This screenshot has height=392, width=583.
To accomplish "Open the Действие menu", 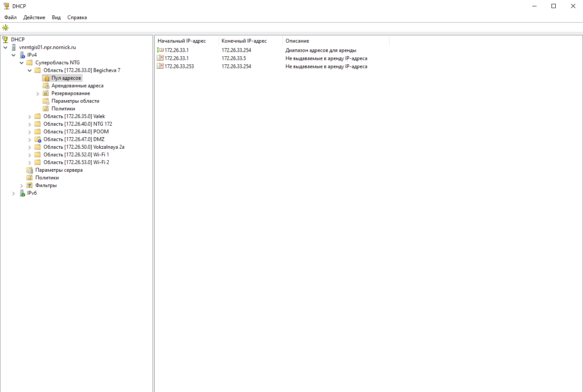I will click(34, 17).
